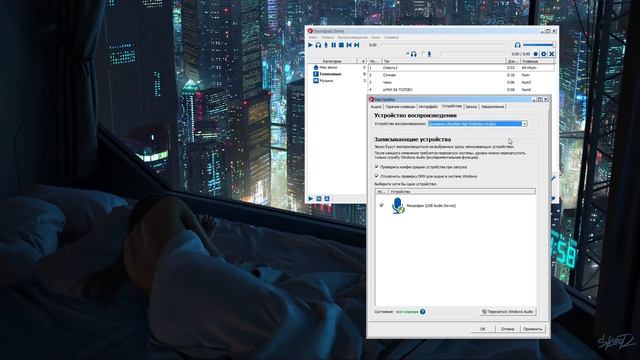
Task: Click the Play button in Soundpad toolbar
Action: [310, 45]
